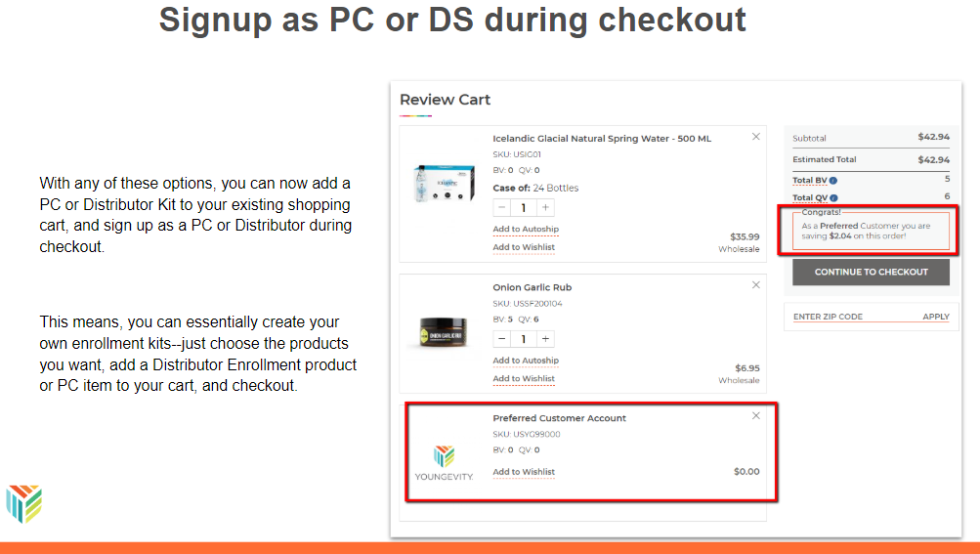Screen dimensions: 980x554
Task: Click the Continue to Checkout button
Action: click(871, 272)
